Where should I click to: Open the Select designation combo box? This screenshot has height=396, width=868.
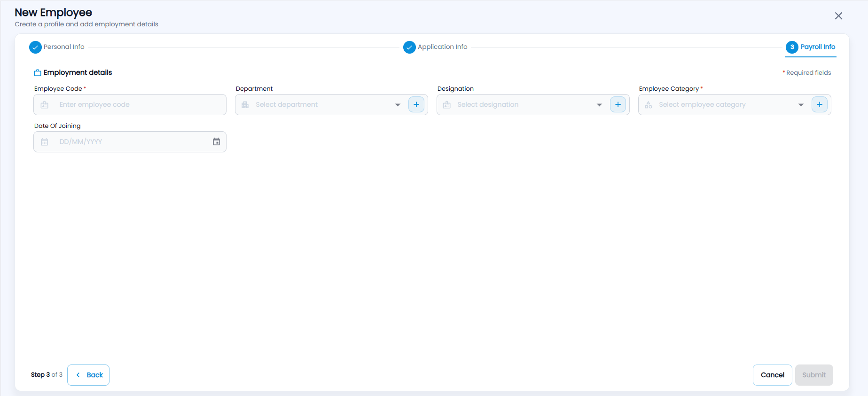[533, 104]
